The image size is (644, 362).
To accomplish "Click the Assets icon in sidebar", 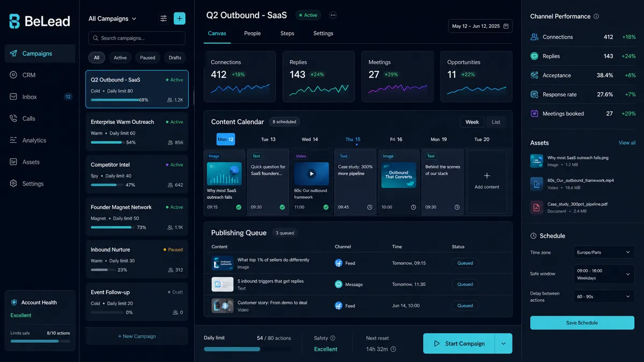I will [x=13, y=162].
